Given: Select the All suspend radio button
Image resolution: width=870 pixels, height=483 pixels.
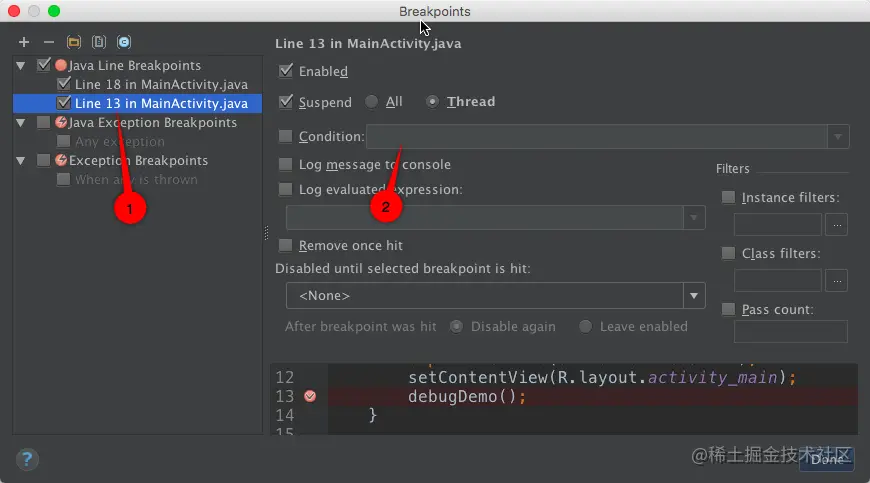Looking at the screenshot, I should [x=371, y=102].
